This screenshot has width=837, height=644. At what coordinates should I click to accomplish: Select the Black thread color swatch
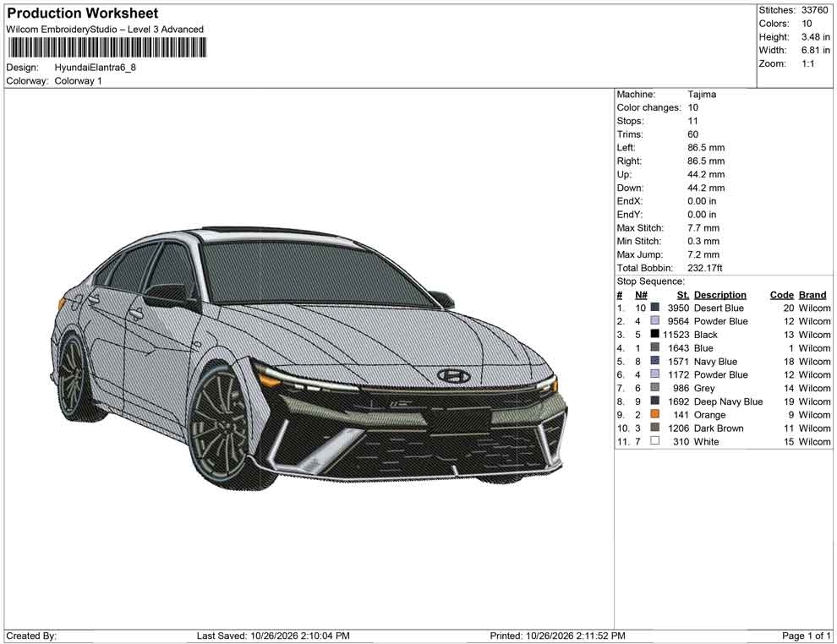(x=654, y=334)
